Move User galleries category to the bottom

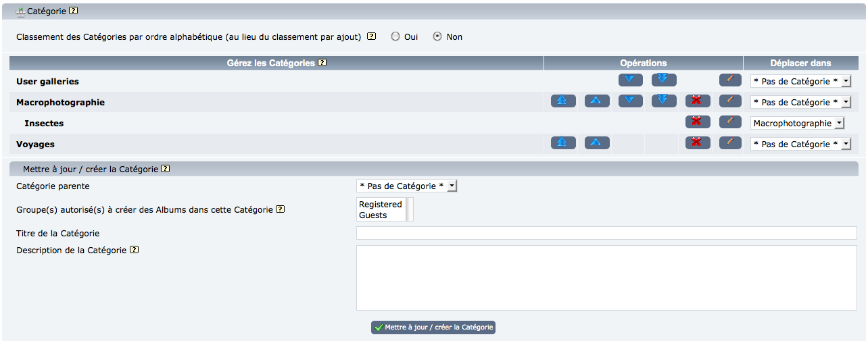tap(664, 80)
